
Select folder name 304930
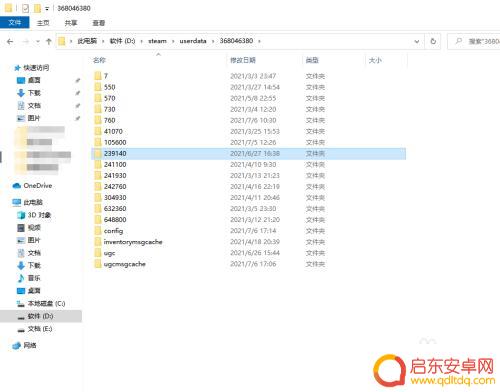pyautogui.click(x=115, y=197)
